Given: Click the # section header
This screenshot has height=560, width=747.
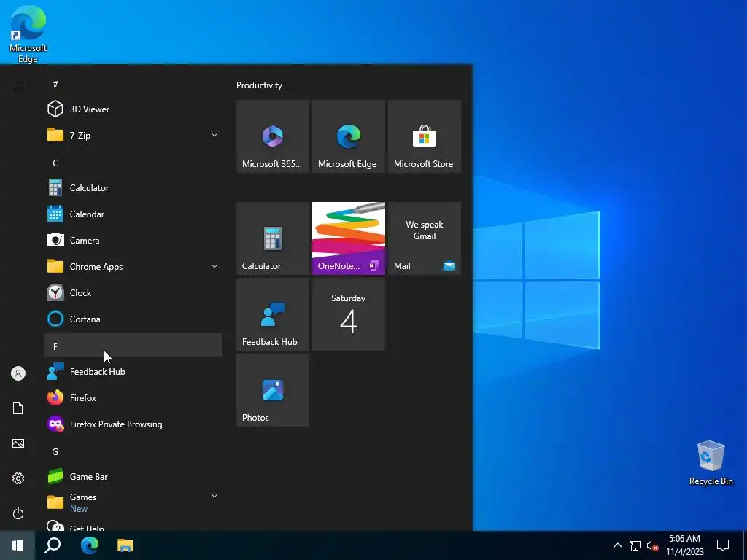Looking at the screenshot, I should (133, 84).
